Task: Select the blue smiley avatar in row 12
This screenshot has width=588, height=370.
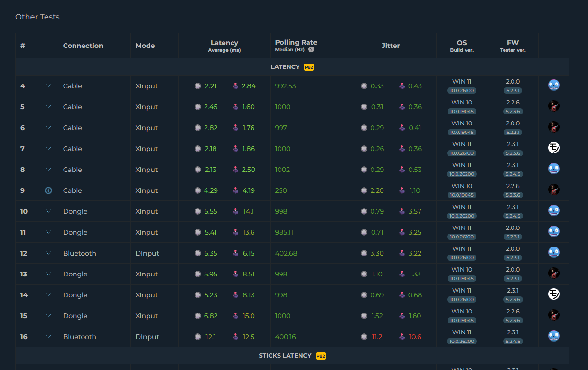Action: (553, 252)
